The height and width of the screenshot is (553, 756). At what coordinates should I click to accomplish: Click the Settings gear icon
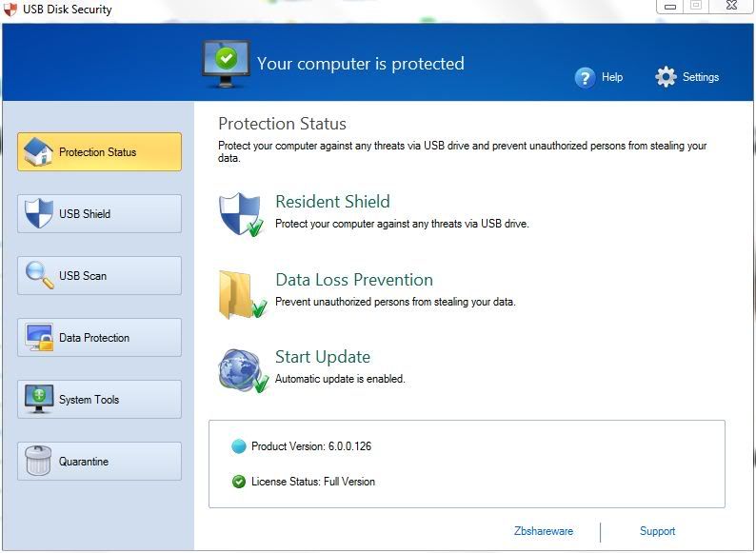pos(666,77)
